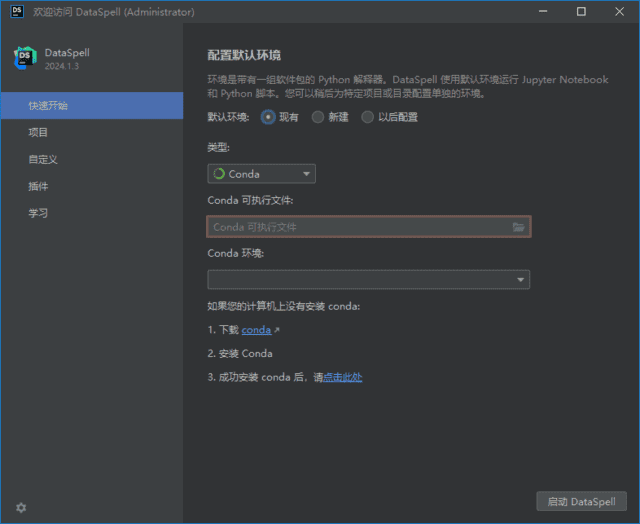
Task: Switch to the 项目 sidebar tab
Action: click(38, 132)
